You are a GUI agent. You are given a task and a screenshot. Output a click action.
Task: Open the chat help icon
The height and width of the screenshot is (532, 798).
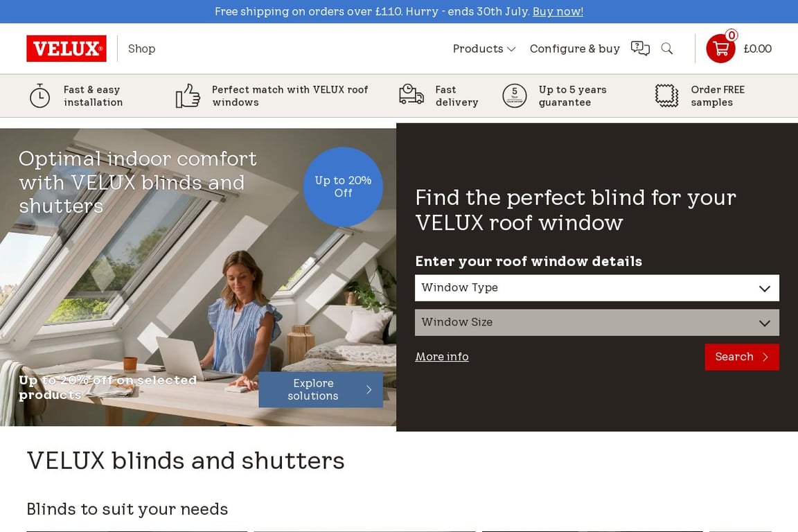[x=640, y=48]
